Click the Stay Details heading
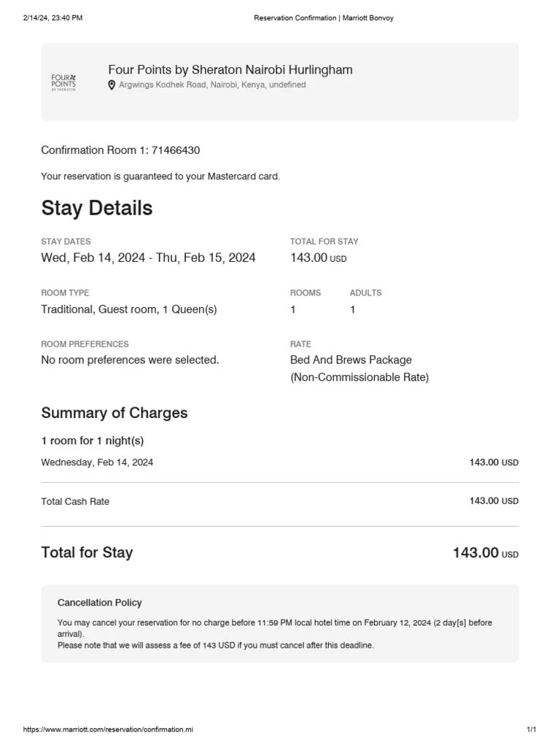 coord(97,208)
